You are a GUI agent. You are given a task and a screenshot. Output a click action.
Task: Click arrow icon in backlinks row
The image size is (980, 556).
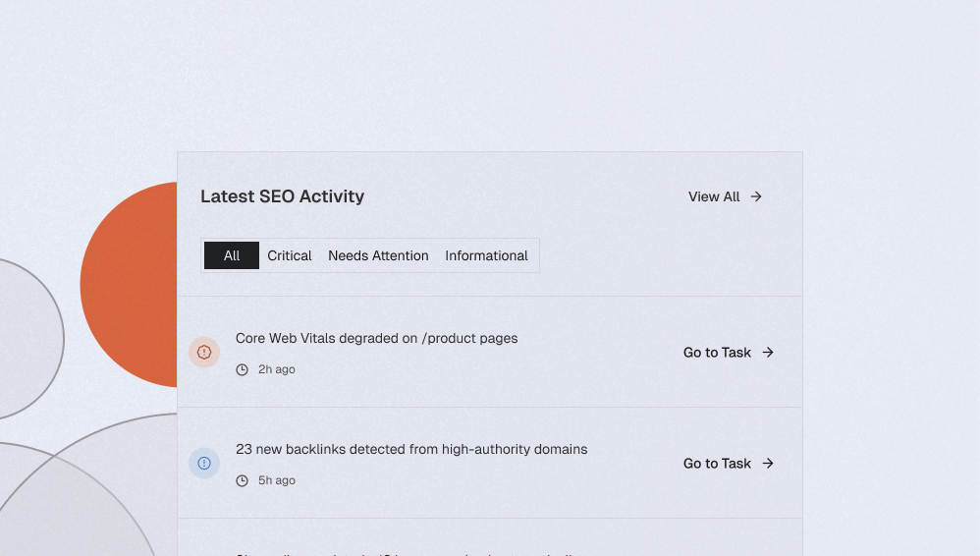pyautogui.click(x=768, y=464)
